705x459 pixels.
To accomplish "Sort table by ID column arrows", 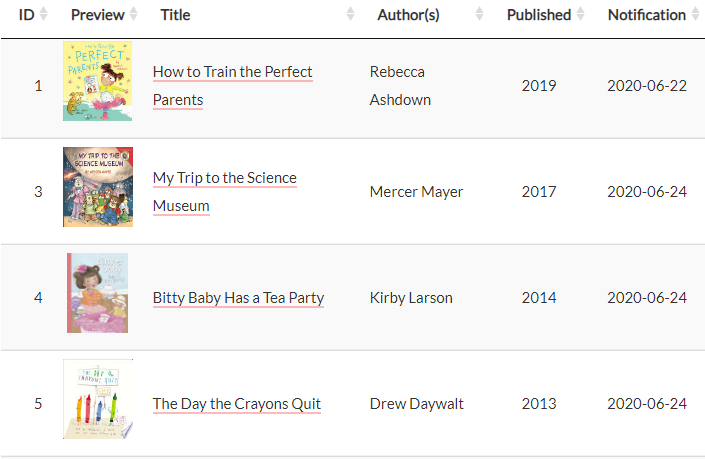I will (42, 15).
